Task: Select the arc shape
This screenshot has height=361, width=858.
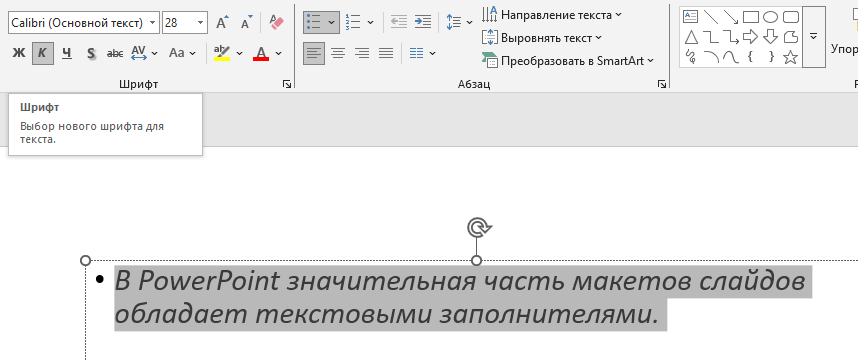Action: [710, 57]
